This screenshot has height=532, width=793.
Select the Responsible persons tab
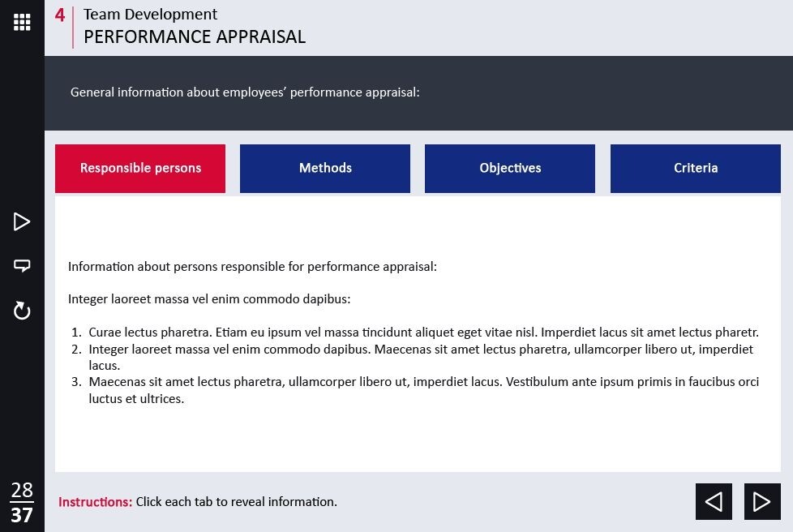coord(140,169)
